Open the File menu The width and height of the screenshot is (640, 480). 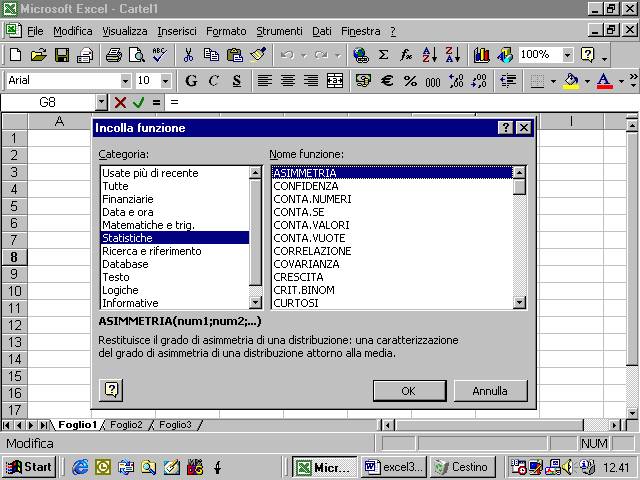tap(35, 31)
